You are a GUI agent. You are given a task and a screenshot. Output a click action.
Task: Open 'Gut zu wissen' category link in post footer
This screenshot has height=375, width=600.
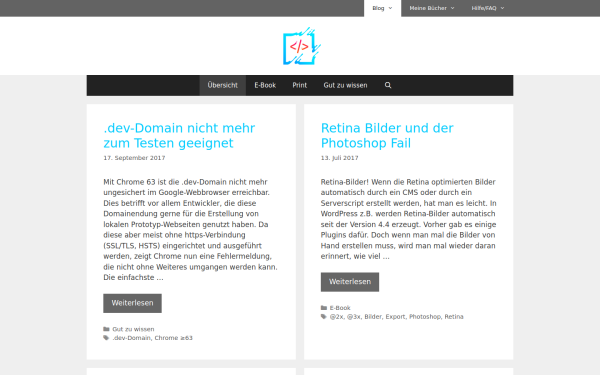tap(133, 329)
